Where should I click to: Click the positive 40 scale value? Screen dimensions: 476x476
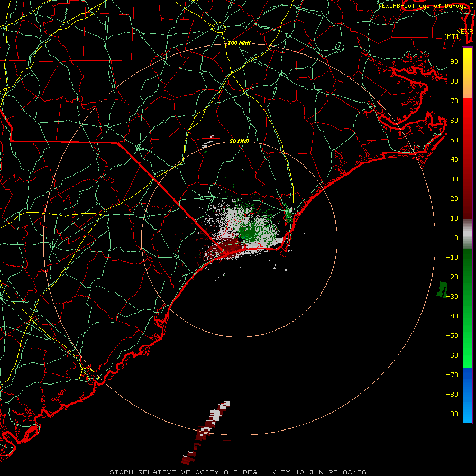454,159
